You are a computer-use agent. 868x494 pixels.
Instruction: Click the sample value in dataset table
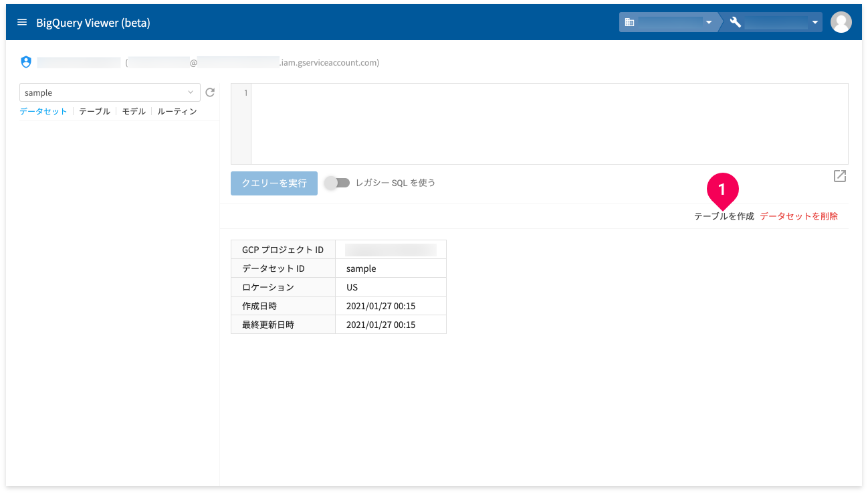point(361,268)
